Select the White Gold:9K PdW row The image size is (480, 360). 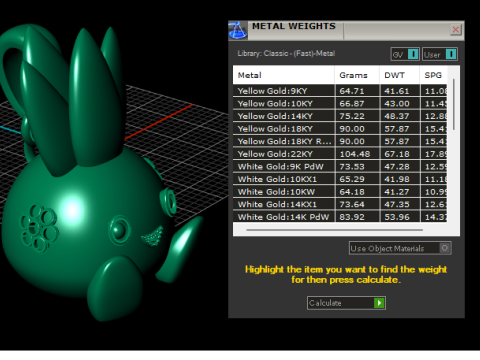340,167
